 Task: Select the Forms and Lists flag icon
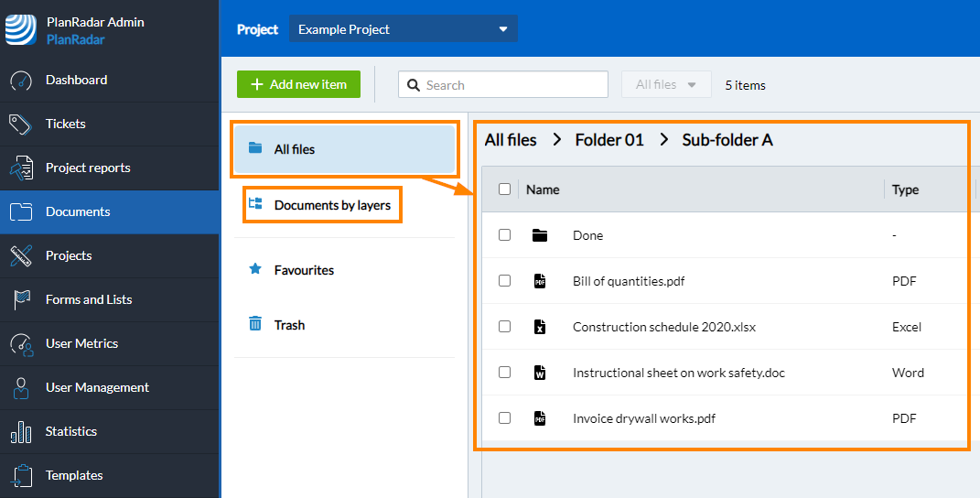click(21, 299)
